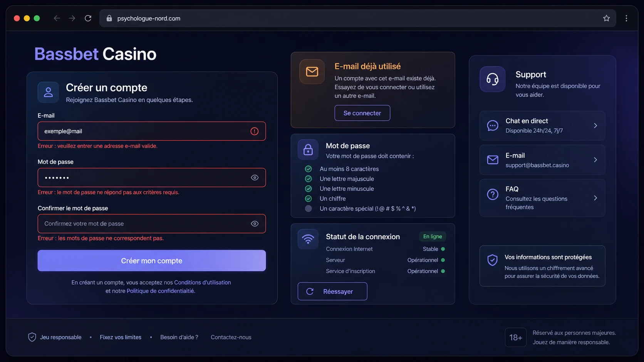Screen dimensions: 644x362
Task: Click the question mark FAQ icon
Action: pyautogui.click(x=493, y=194)
